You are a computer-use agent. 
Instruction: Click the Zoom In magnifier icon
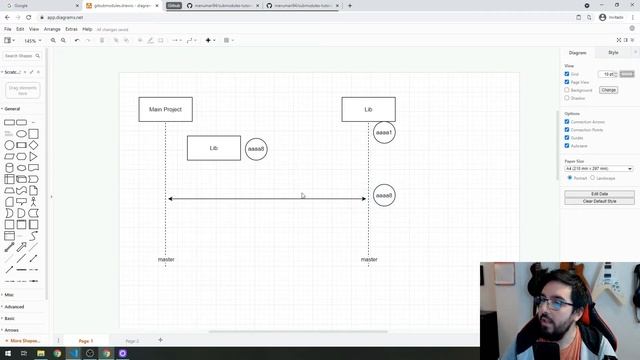53,40
